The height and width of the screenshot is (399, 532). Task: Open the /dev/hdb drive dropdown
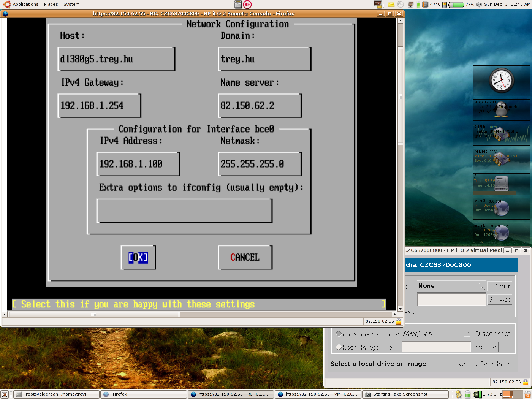tap(436, 334)
